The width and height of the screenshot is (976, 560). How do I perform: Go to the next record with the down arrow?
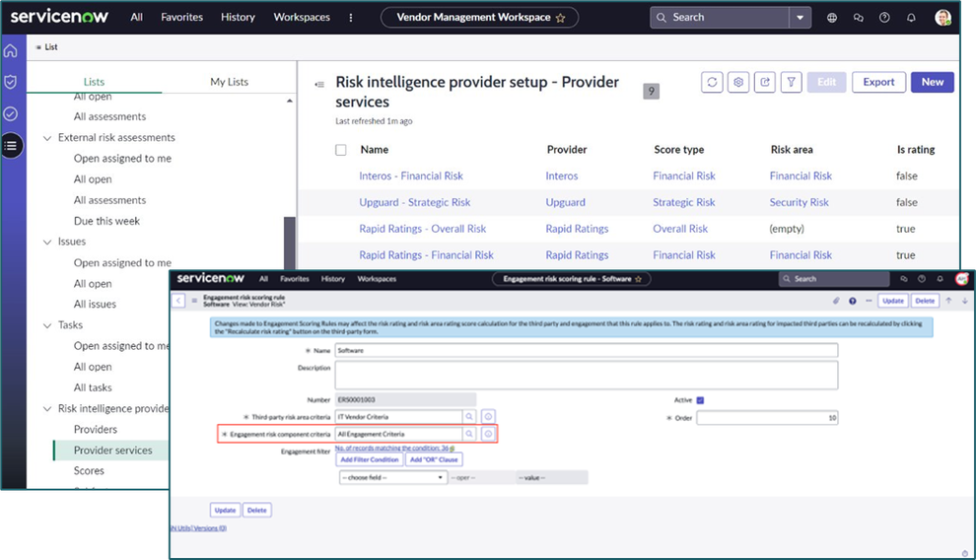[965, 301]
